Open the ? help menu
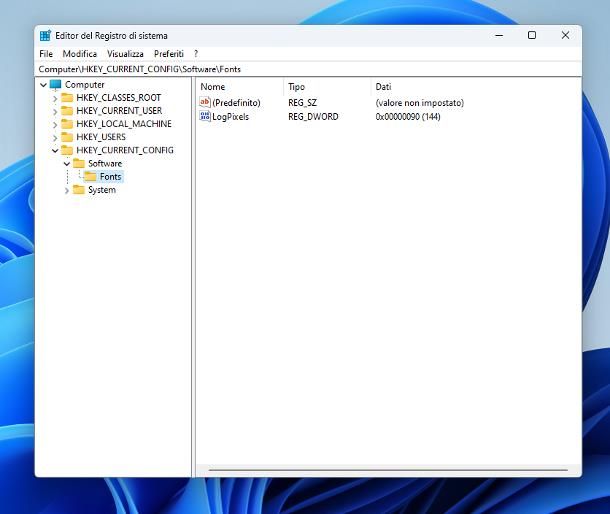Image resolution: width=610 pixels, height=514 pixels. (196, 54)
